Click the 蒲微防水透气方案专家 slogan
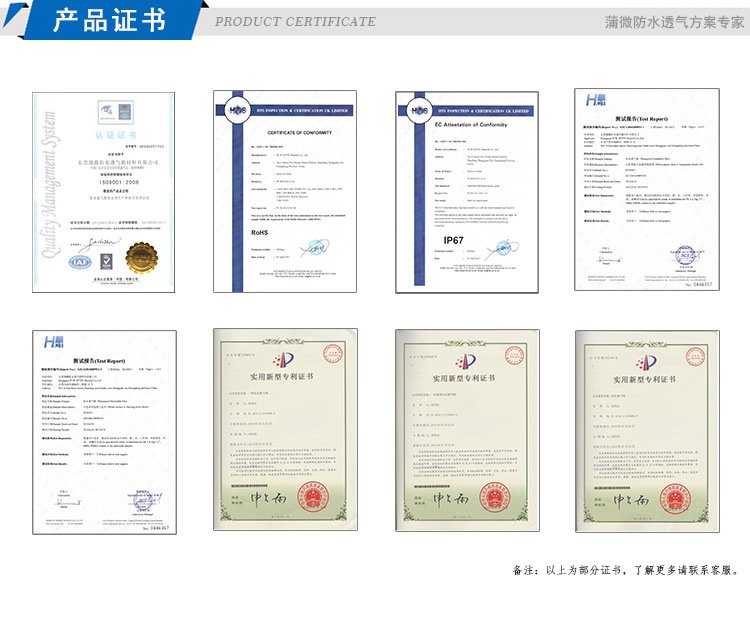750x625 pixels. 675,21
